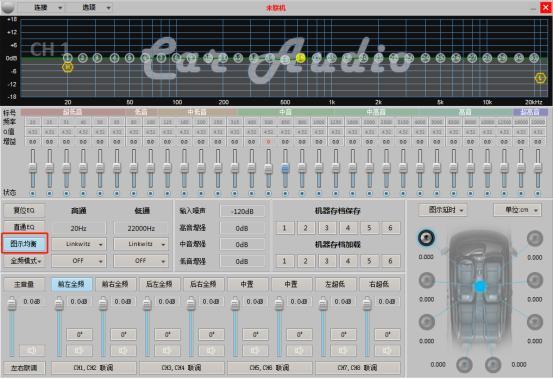Switch to the 前右全频 channel tab
This screenshot has width=553, height=379.
point(115,284)
